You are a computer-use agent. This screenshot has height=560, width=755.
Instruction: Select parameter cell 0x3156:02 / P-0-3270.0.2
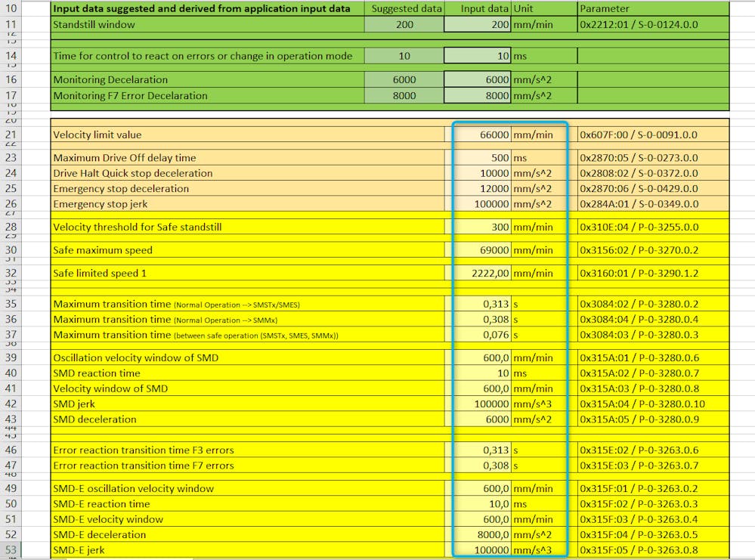[654, 250]
